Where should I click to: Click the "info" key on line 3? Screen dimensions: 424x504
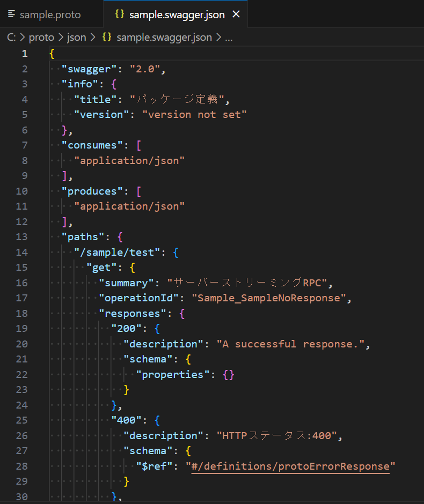79,84
